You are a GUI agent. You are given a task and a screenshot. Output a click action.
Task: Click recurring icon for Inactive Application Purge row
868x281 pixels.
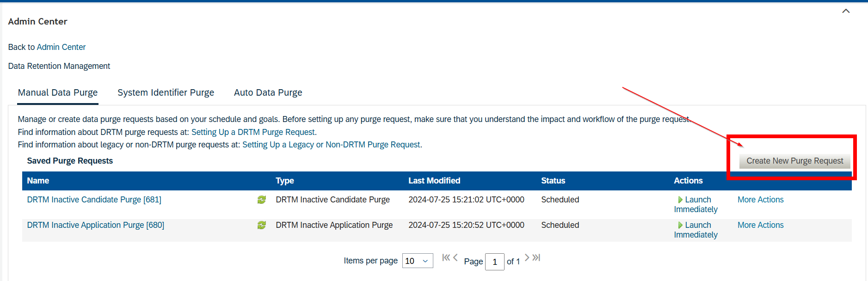tap(262, 225)
